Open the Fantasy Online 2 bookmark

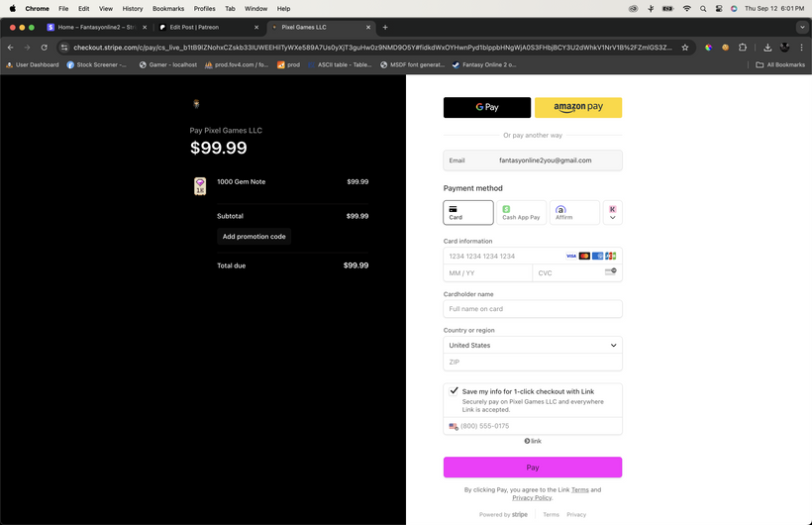[483, 64]
